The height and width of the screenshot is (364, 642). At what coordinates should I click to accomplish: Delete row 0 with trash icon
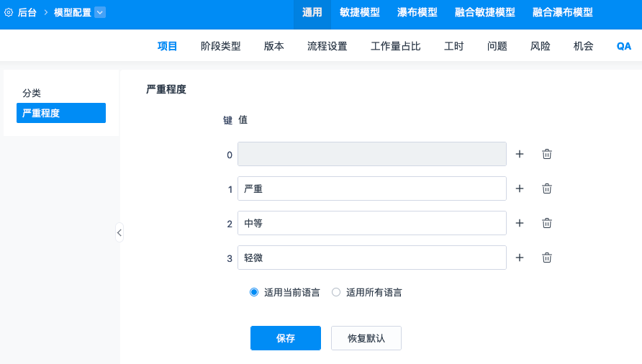[547, 154]
